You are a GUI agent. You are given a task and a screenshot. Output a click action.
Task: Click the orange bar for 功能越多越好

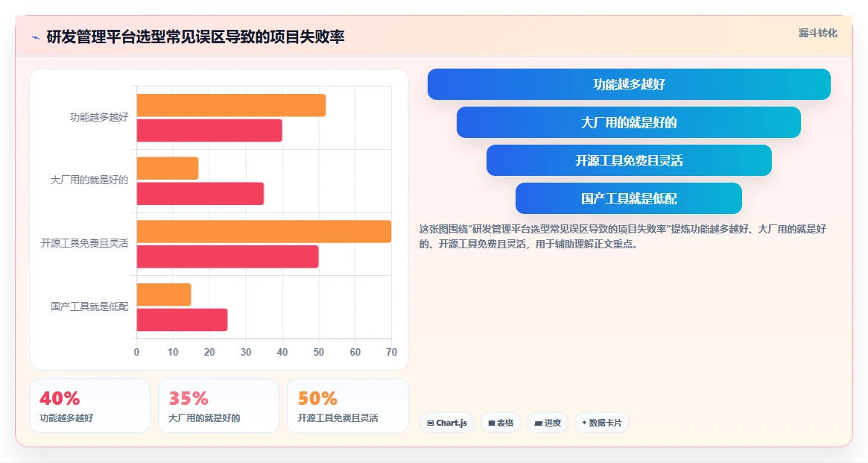[232, 105]
